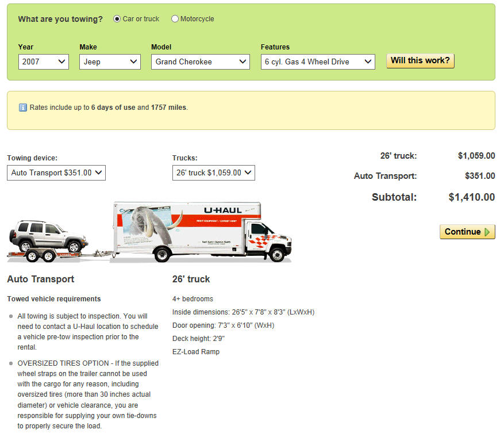Image resolution: width=504 pixels, height=437 pixels.
Task: Open the Trucks dropdown showing 26' truck
Action: (x=213, y=172)
